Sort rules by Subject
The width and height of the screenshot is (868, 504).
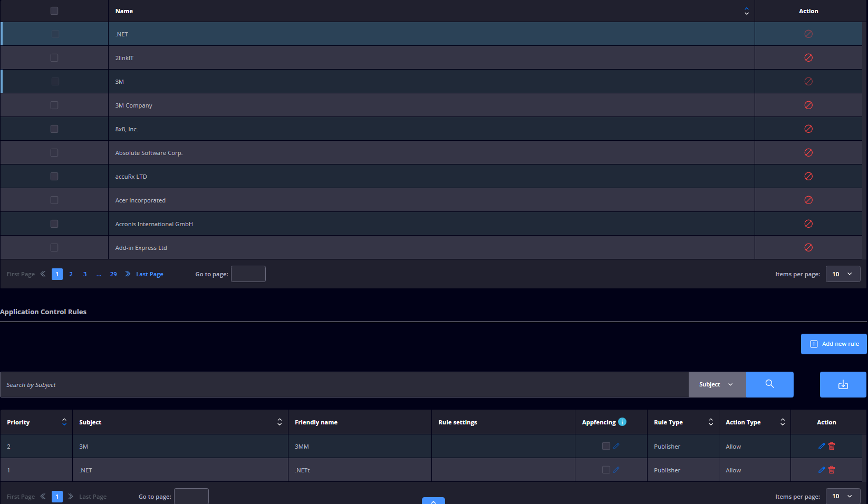[279, 422]
